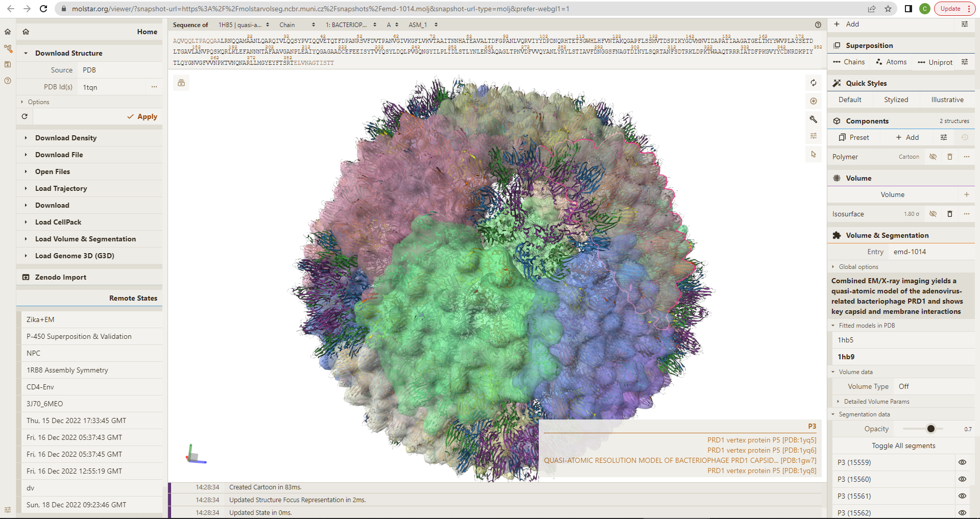This screenshot has width=980, height=519.
Task: Expand the Download Density section
Action: click(66, 138)
